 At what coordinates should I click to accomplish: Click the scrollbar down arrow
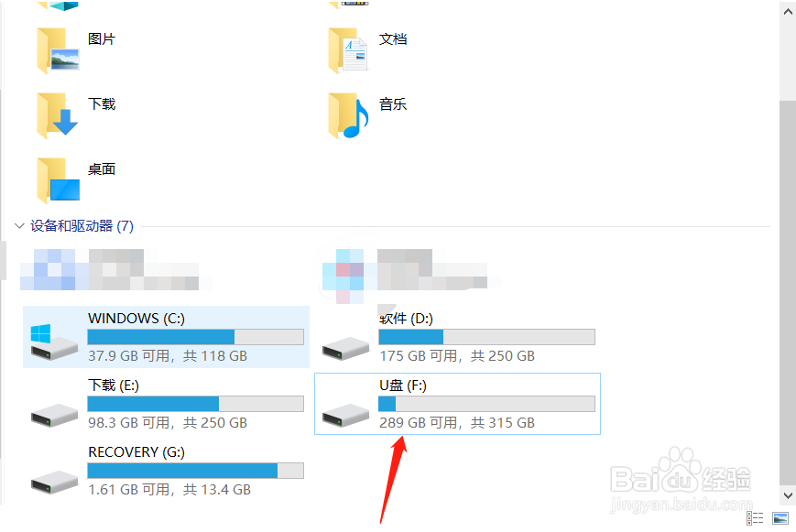point(788,495)
